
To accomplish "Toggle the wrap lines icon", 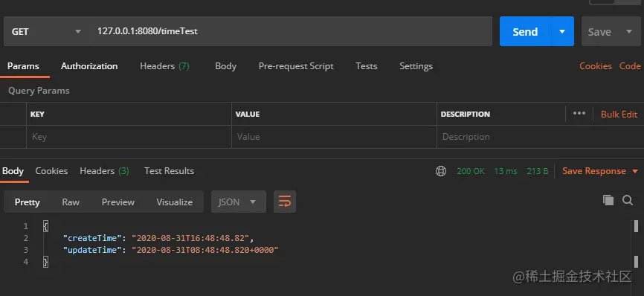I will [285, 202].
